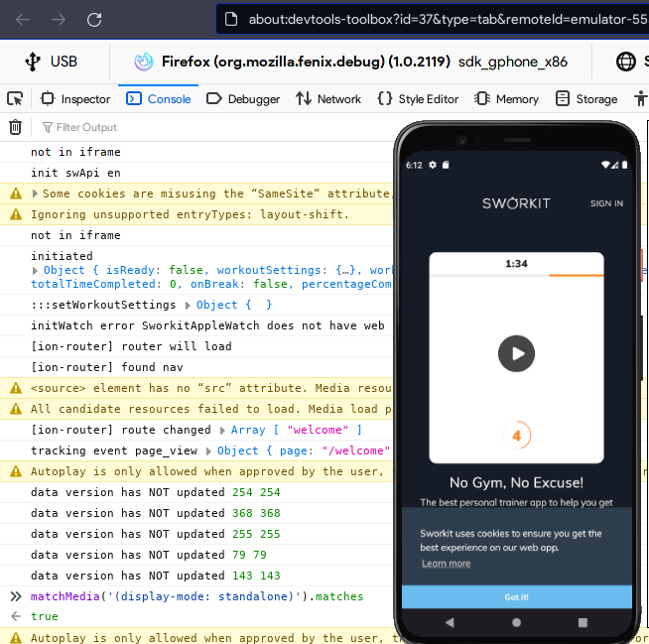Play the workout video in emulator

coord(516,354)
